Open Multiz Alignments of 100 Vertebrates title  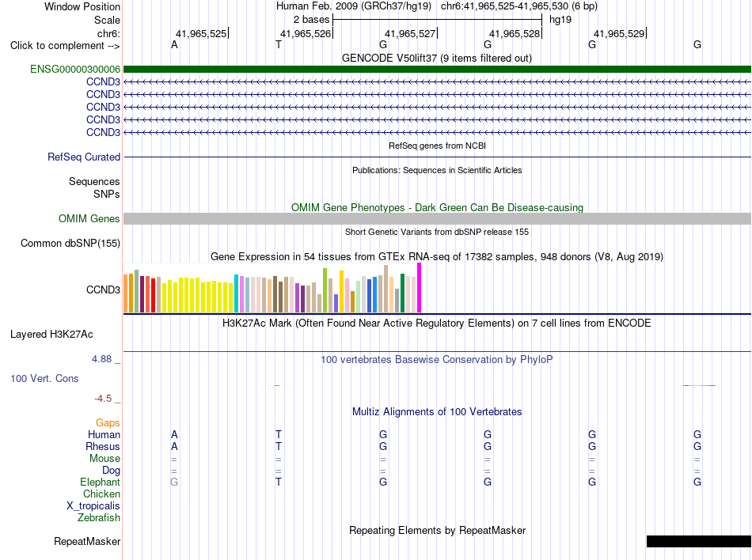click(x=437, y=411)
